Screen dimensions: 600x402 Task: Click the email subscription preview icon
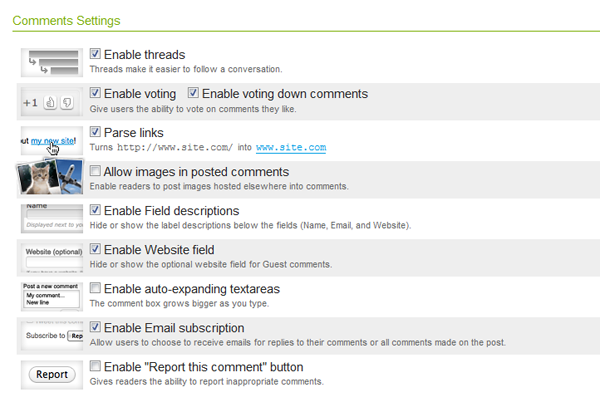tap(52, 335)
